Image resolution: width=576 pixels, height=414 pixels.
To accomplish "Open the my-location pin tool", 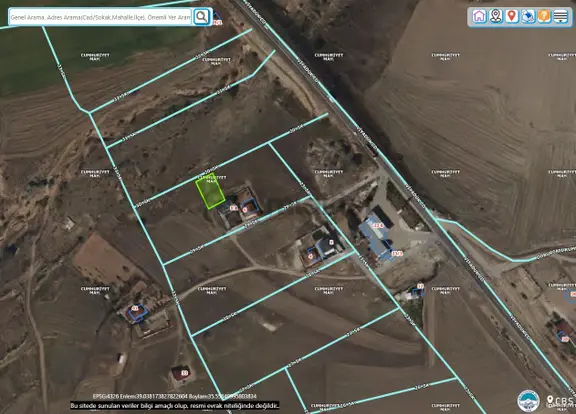I will pyautogui.click(x=496, y=16).
